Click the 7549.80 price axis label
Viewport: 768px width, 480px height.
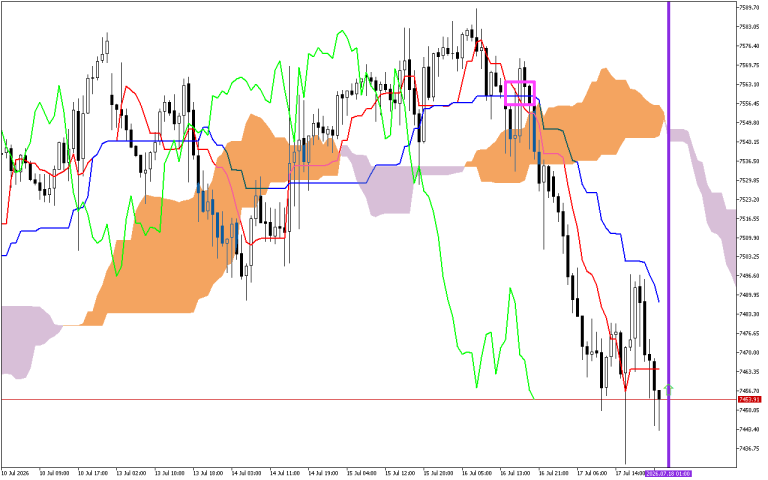(749, 122)
